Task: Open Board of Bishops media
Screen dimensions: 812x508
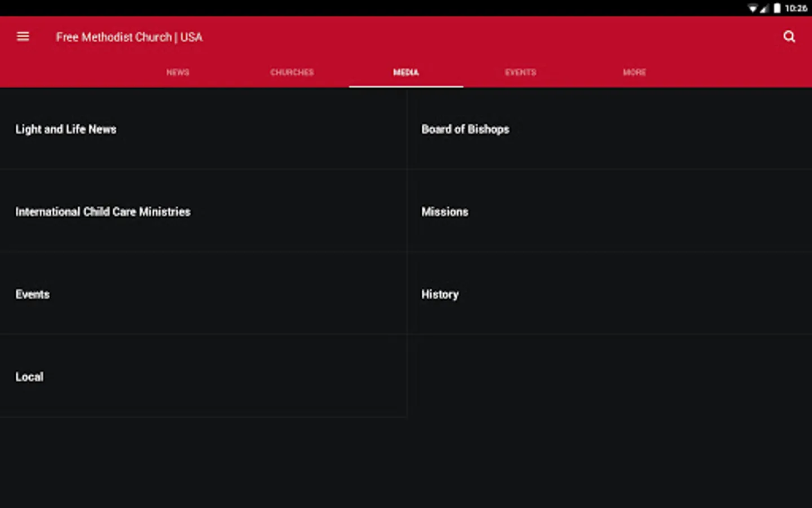Action: point(610,129)
